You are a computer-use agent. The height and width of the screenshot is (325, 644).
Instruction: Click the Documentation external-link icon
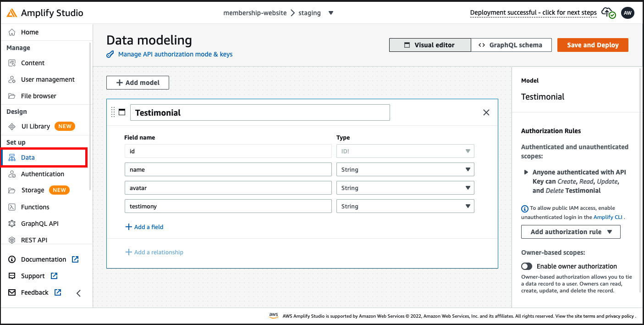(x=76, y=259)
